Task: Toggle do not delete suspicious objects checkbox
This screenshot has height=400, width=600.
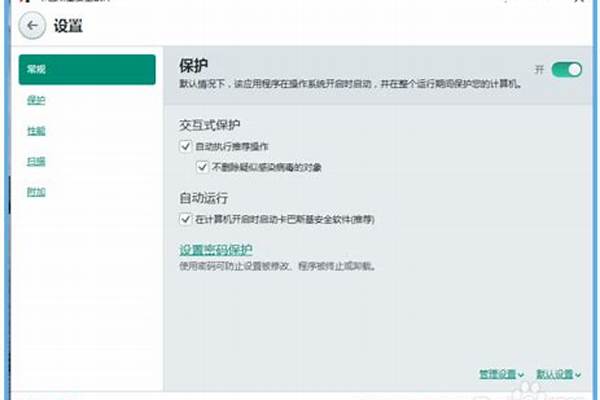Action: pos(202,167)
